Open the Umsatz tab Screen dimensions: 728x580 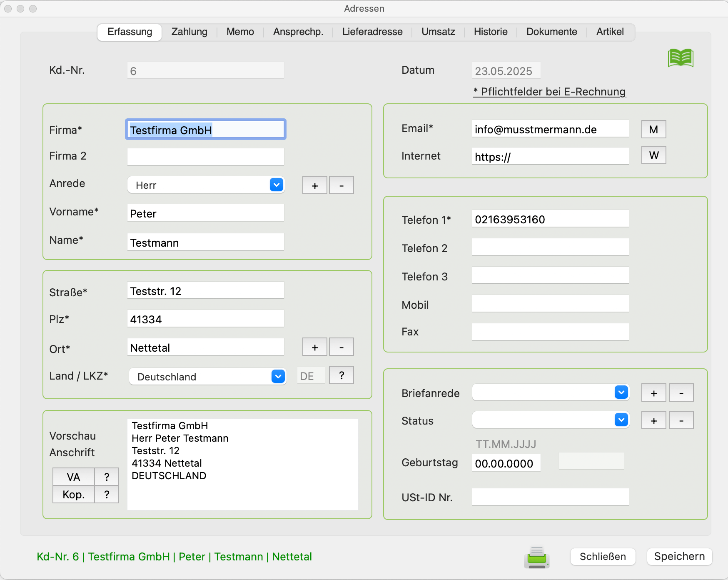click(x=438, y=32)
